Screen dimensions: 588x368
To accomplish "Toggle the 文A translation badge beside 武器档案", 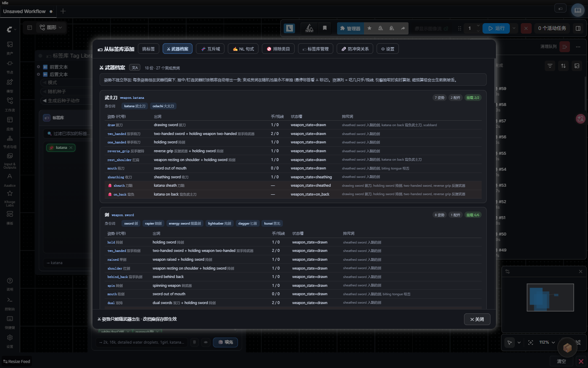I will coord(134,68).
